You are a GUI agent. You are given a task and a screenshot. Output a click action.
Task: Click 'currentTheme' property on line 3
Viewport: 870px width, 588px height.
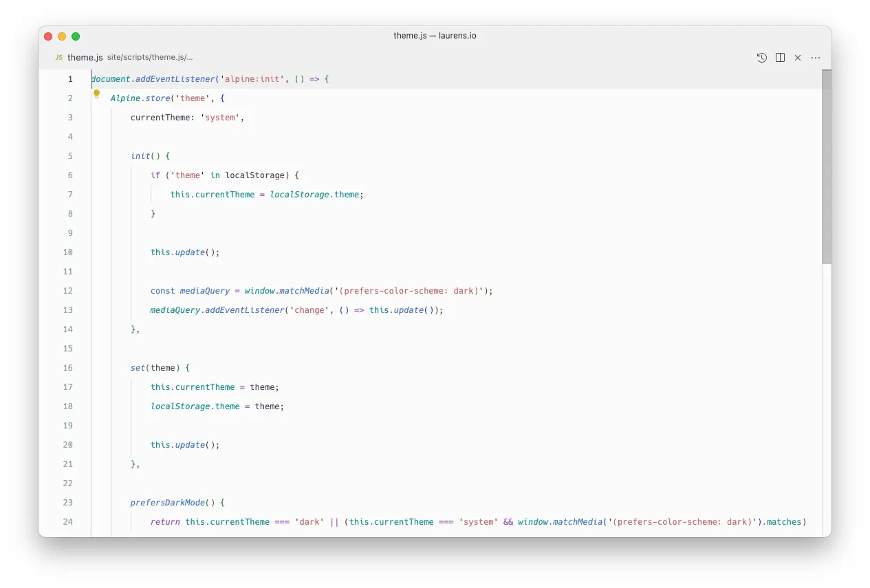160,118
